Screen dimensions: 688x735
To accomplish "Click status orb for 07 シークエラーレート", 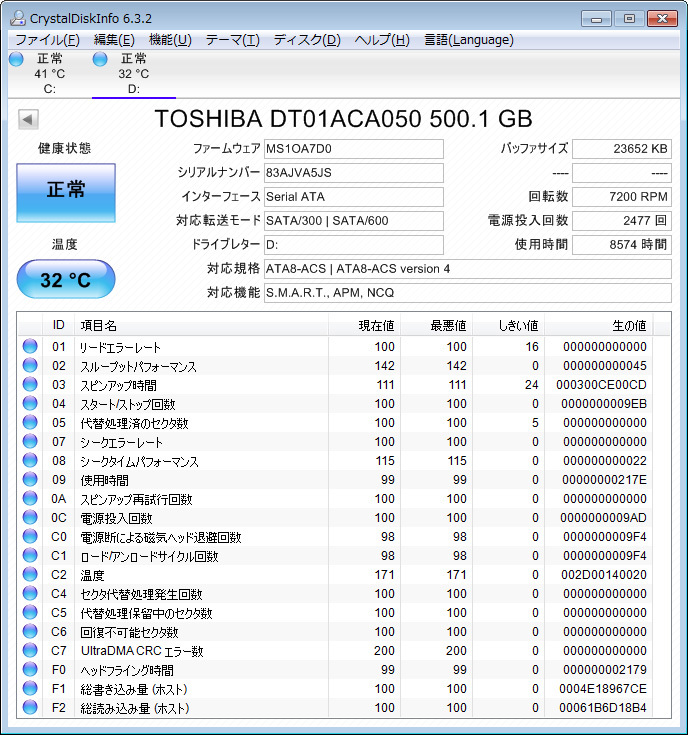I will [30, 441].
